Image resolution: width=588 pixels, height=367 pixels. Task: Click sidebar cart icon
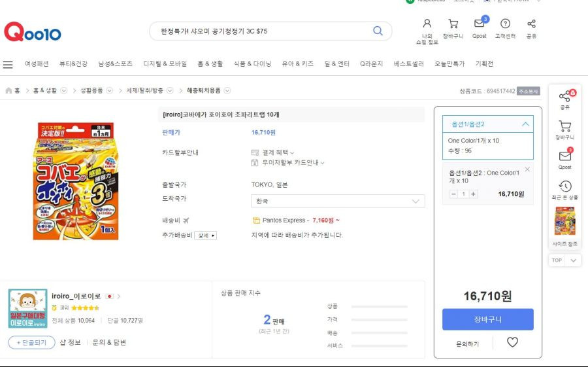pos(564,126)
